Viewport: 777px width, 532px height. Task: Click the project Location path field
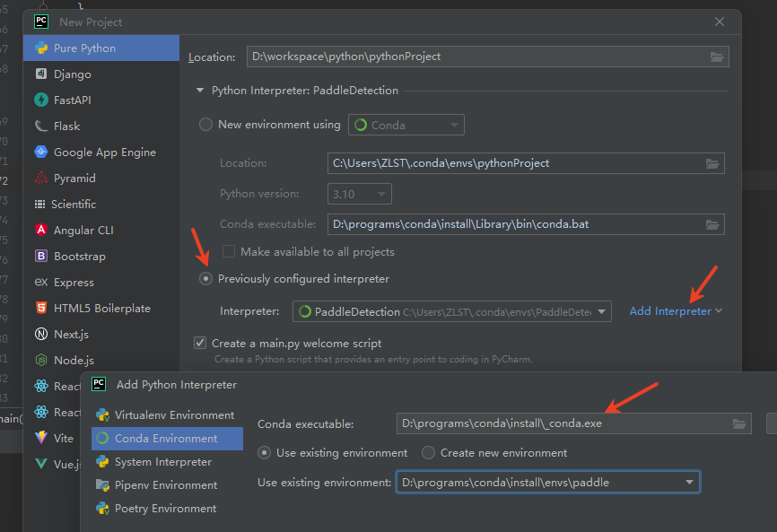487,57
